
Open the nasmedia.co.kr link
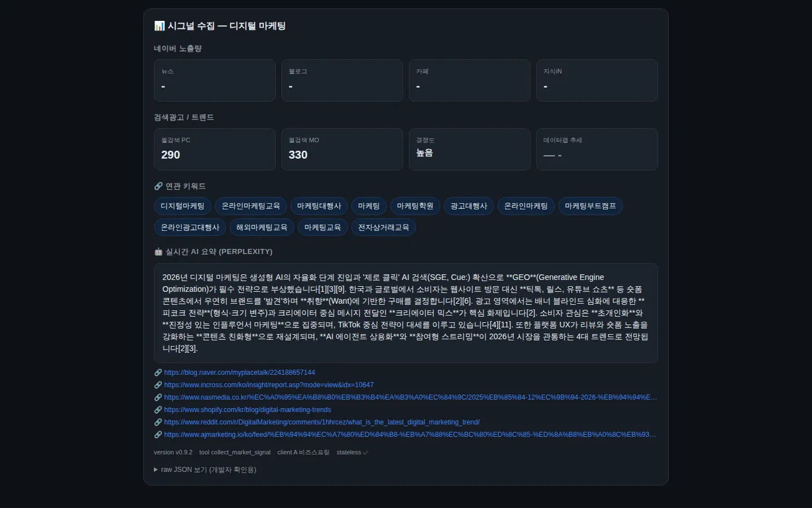click(411, 397)
